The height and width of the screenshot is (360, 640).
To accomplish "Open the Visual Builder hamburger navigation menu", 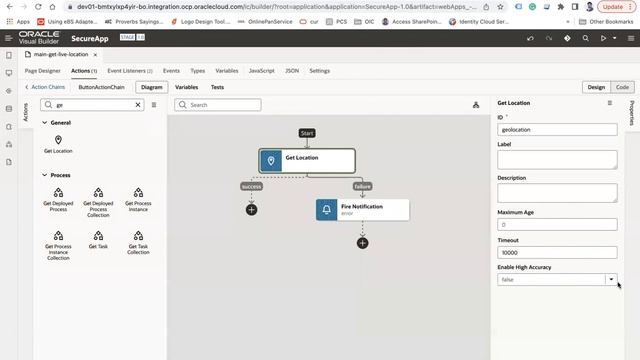I will tap(8, 38).
